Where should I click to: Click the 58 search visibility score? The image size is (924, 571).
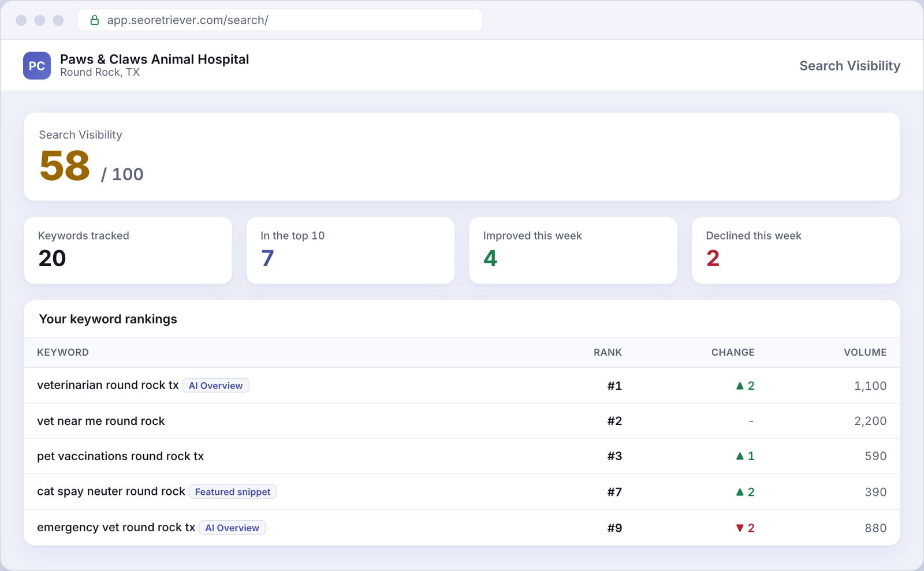(65, 166)
